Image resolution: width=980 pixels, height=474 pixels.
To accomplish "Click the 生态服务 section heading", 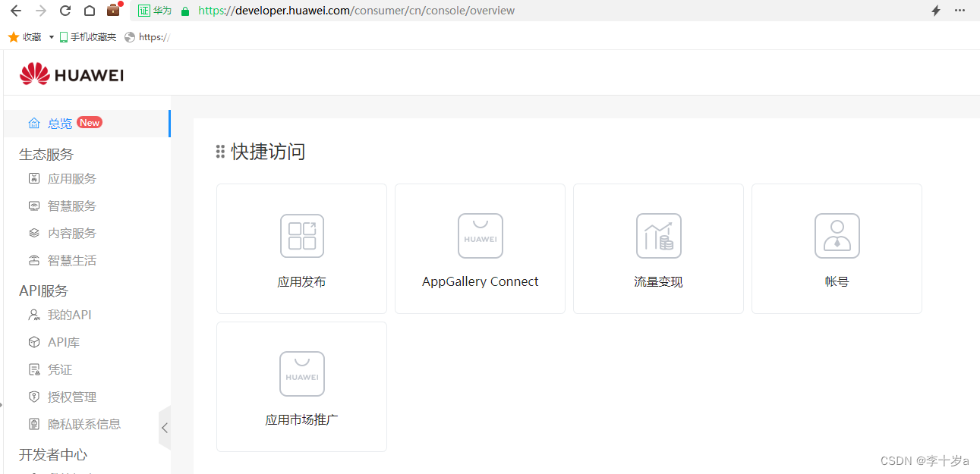I will (46, 155).
